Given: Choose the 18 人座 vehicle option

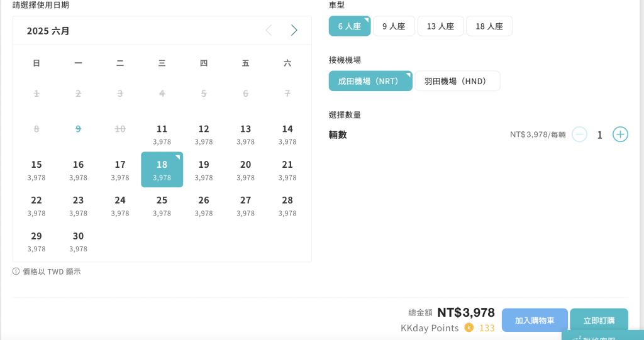Looking at the screenshot, I should coord(489,26).
